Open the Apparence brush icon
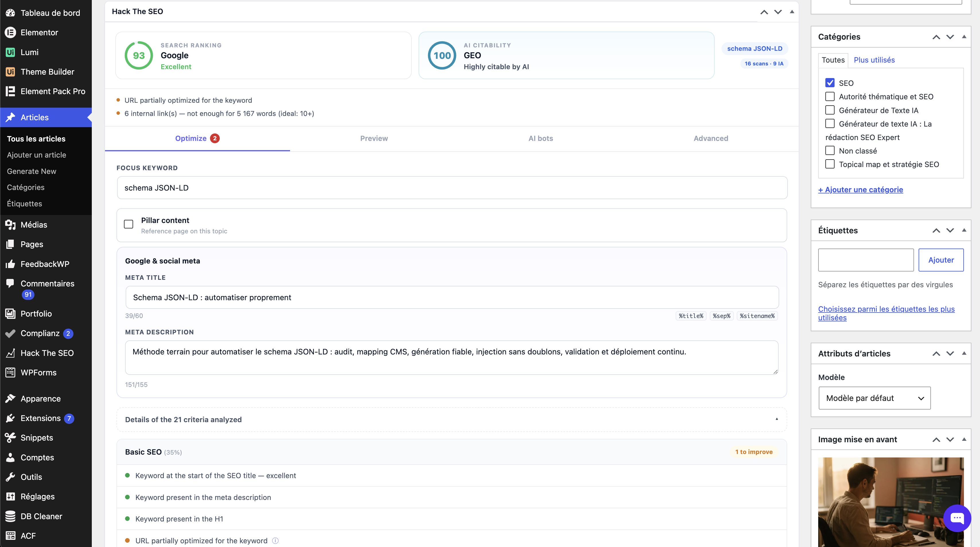This screenshot has width=980, height=547. [x=10, y=399]
